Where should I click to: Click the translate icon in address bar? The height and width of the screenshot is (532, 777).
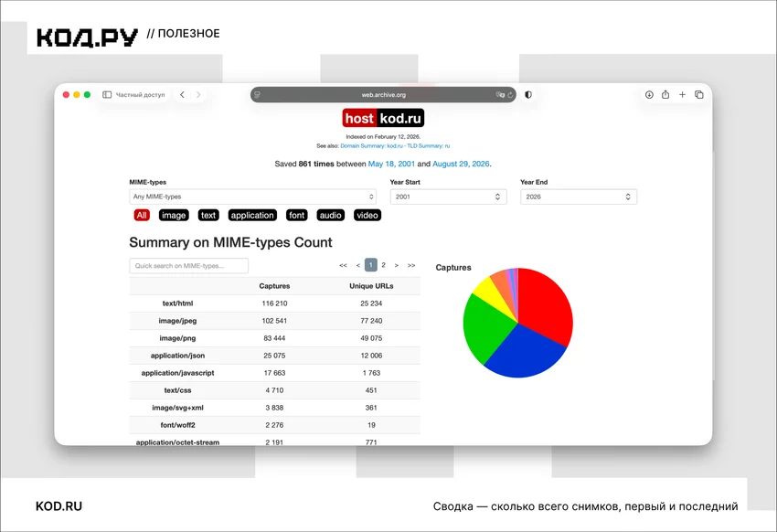pos(499,95)
